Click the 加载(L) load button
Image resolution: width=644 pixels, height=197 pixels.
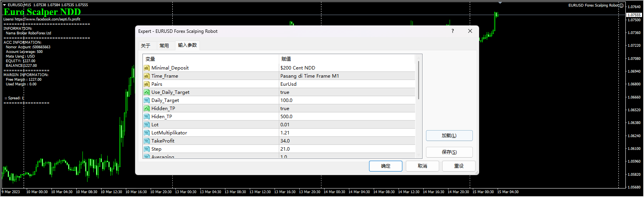pyautogui.click(x=449, y=136)
